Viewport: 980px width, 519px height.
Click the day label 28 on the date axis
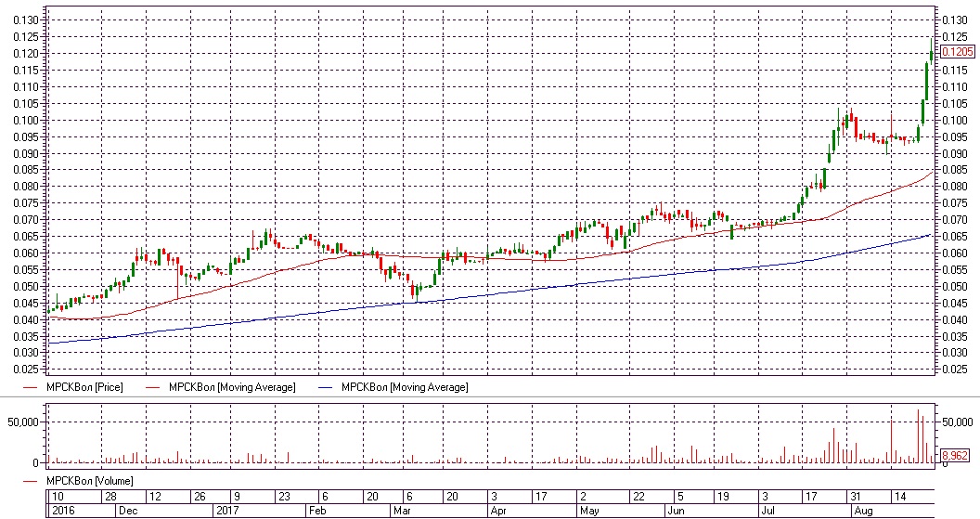(110, 497)
